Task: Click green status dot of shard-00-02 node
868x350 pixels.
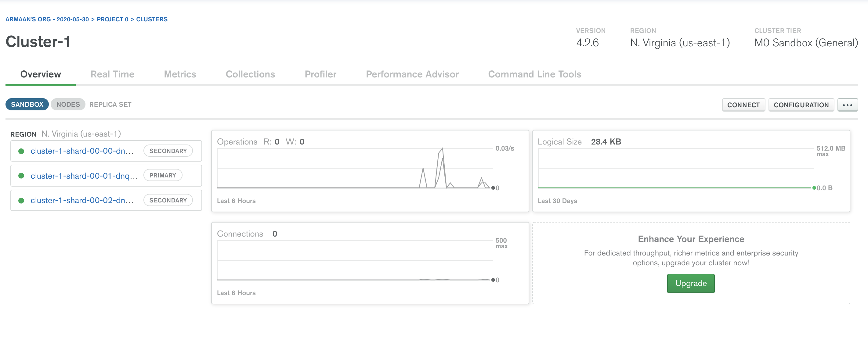Action: [21, 201]
